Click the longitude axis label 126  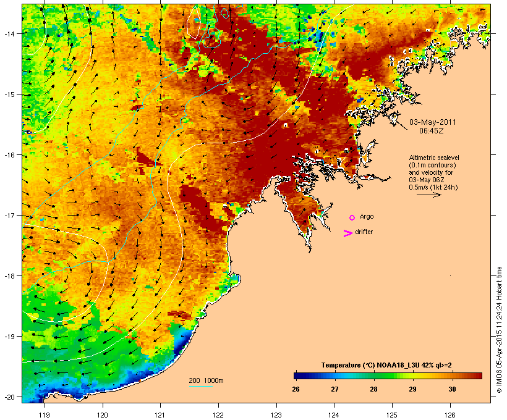click(449, 415)
